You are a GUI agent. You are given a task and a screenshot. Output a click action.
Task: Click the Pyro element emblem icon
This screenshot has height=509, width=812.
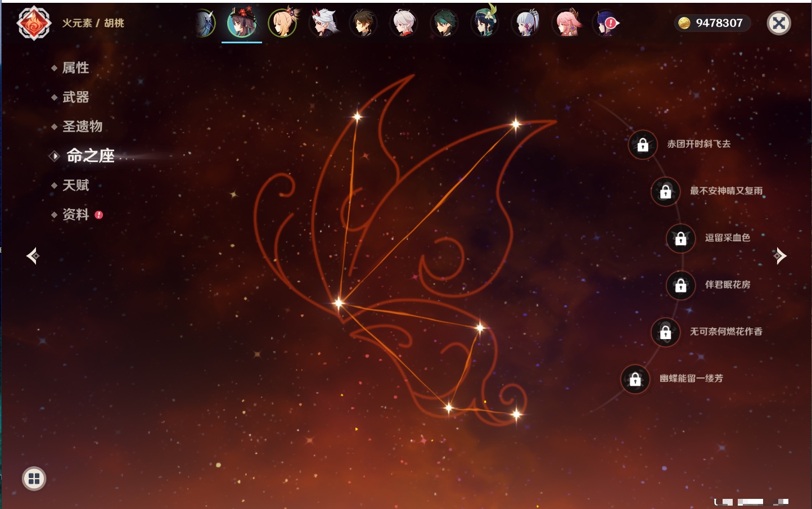(x=34, y=23)
